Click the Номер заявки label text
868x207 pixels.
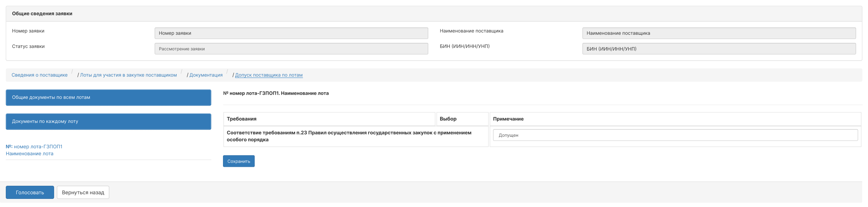[28, 31]
